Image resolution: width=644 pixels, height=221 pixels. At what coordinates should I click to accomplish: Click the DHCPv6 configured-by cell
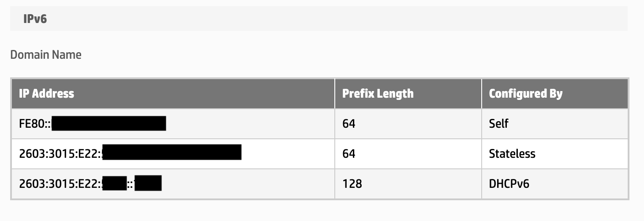(509, 183)
